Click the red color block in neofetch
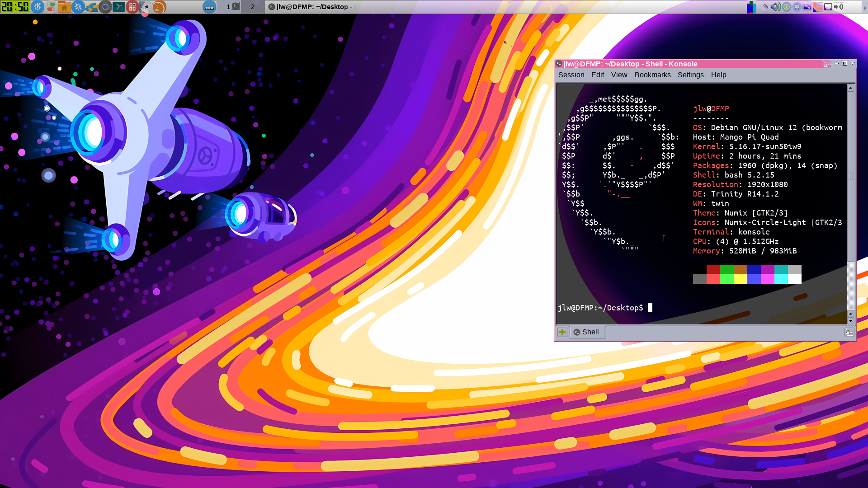This screenshot has width=868, height=488. [713, 269]
